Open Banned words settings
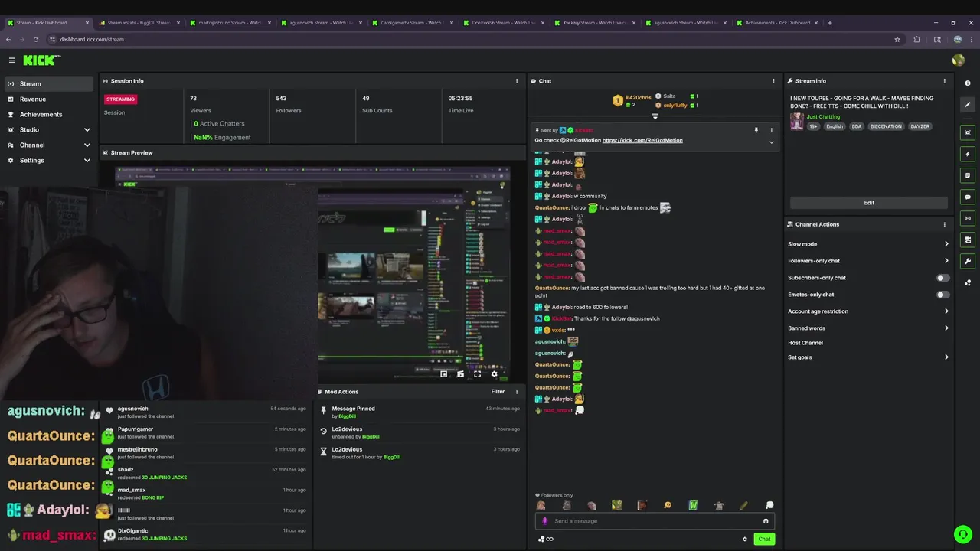980x551 pixels. click(x=868, y=328)
